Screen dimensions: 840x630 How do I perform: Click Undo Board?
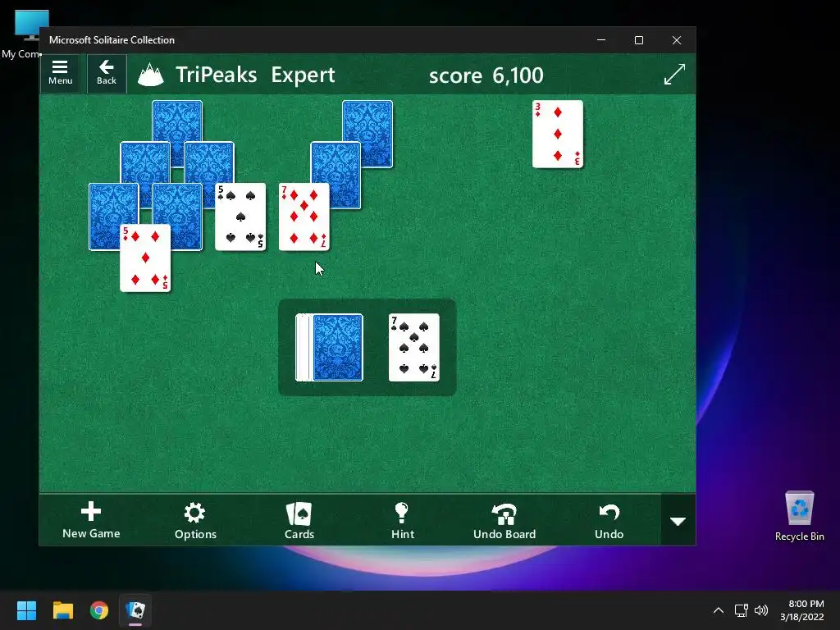pos(504,519)
